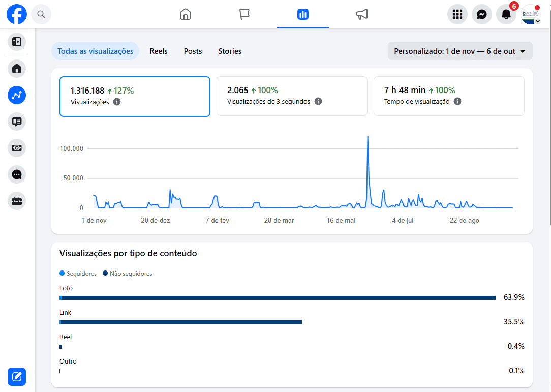Click the Visualizações por tipo de conteúdo heading

[128, 254]
